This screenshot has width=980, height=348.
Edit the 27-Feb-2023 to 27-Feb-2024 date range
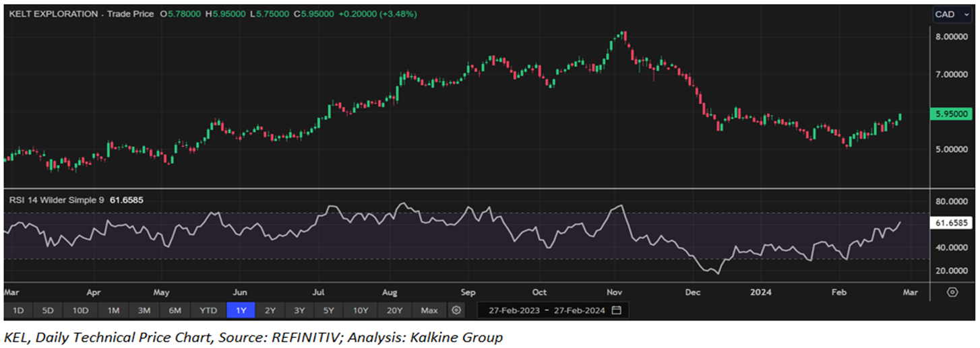(x=552, y=310)
